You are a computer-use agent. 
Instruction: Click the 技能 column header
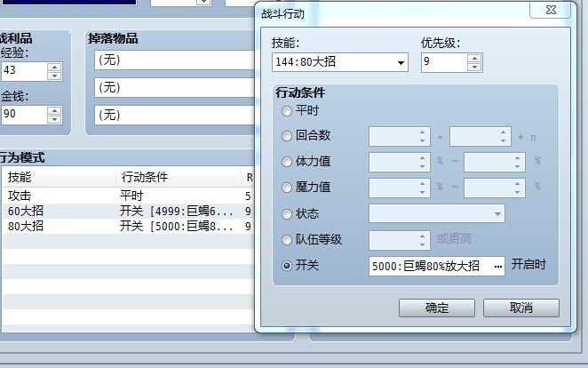[60, 177]
